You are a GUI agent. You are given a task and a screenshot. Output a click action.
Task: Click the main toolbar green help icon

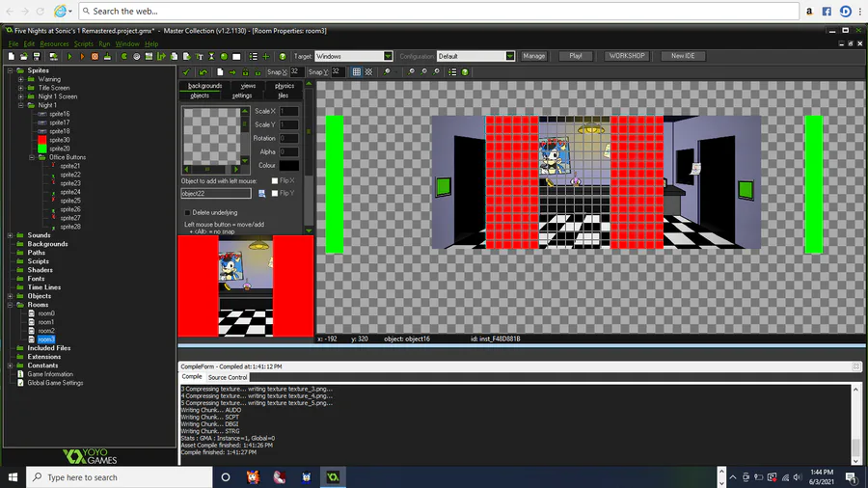[283, 57]
